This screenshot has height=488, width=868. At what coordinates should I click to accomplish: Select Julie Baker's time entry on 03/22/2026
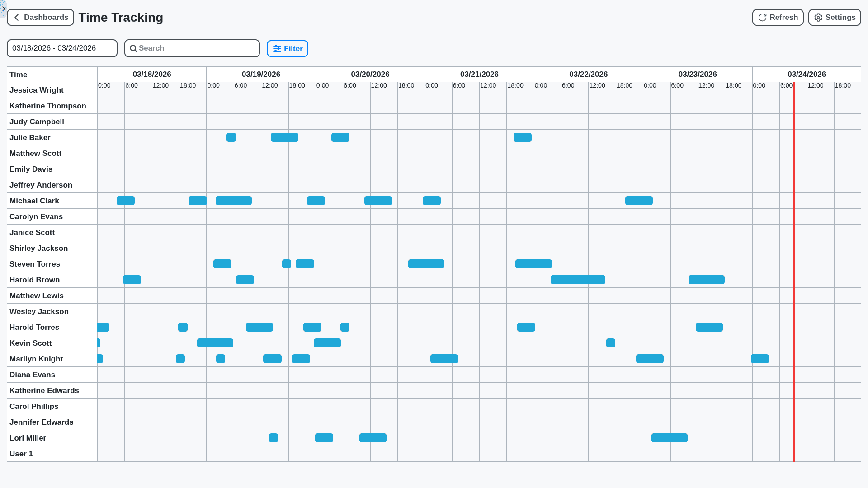[522, 137]
